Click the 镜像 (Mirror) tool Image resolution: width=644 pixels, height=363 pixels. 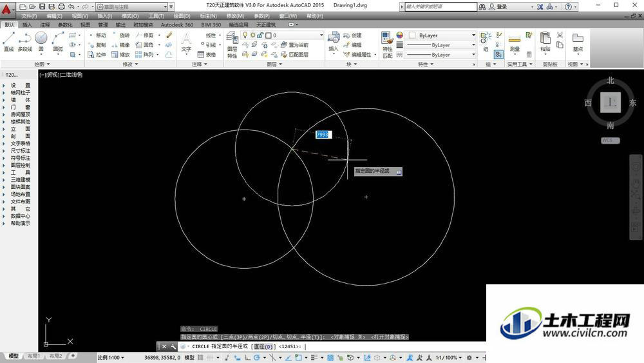121,44
